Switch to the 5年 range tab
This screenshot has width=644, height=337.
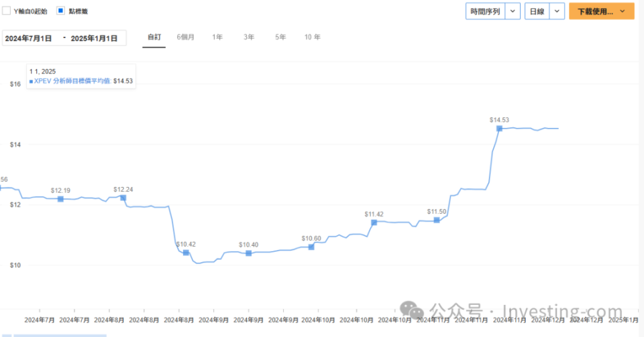(x=280, y=38)
